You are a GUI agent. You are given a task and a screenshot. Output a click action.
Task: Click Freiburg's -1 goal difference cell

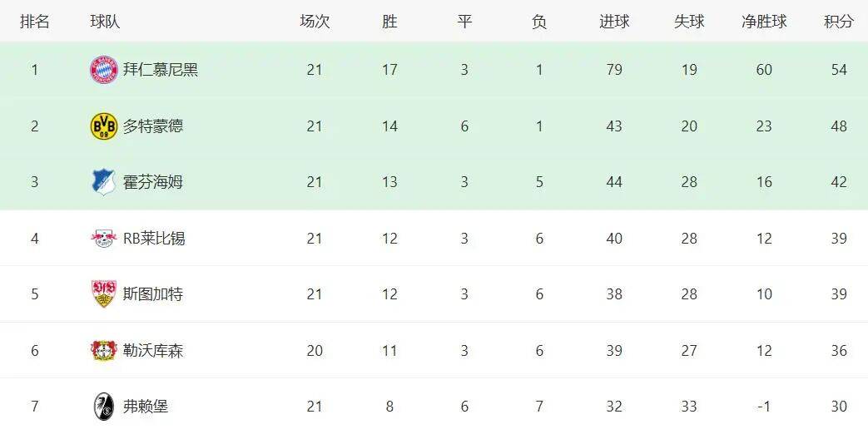764,407
